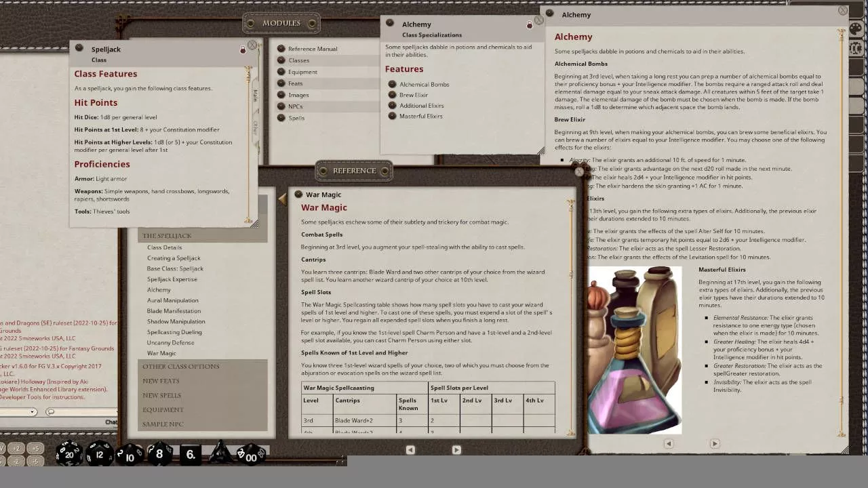868x488 pixels.
Task: Open Masterful Elixirs feature entry
Action: [x=421, y=116]
